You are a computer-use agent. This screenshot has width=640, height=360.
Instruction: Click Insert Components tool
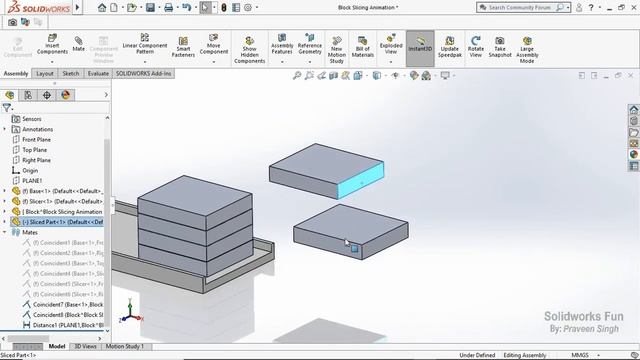[52, 44]
